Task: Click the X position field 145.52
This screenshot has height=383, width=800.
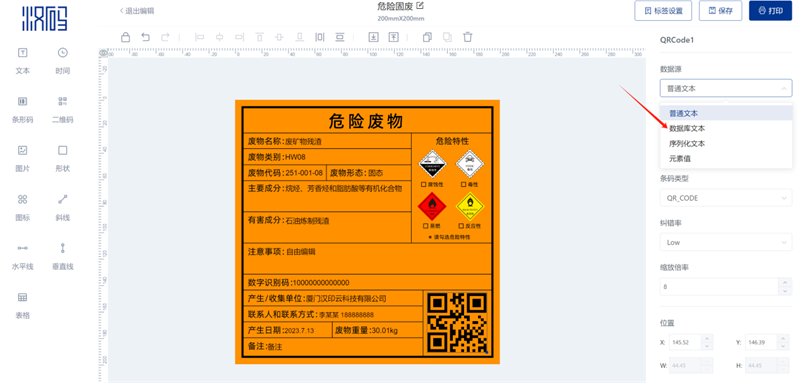Action: pos(685,342)
